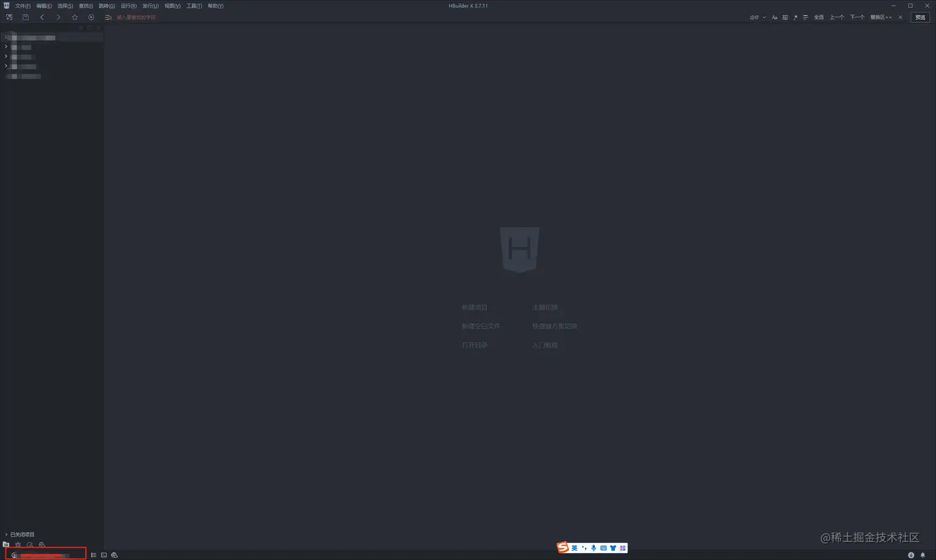Image resolution: width=936 pixels, height=560 pixels.
Task: Click the Sogou S input method icon
Action: [x=563, y=548]
